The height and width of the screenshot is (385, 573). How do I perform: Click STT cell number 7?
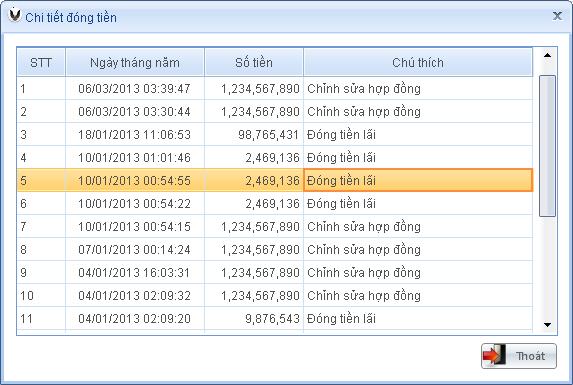[x=41, y=226]
